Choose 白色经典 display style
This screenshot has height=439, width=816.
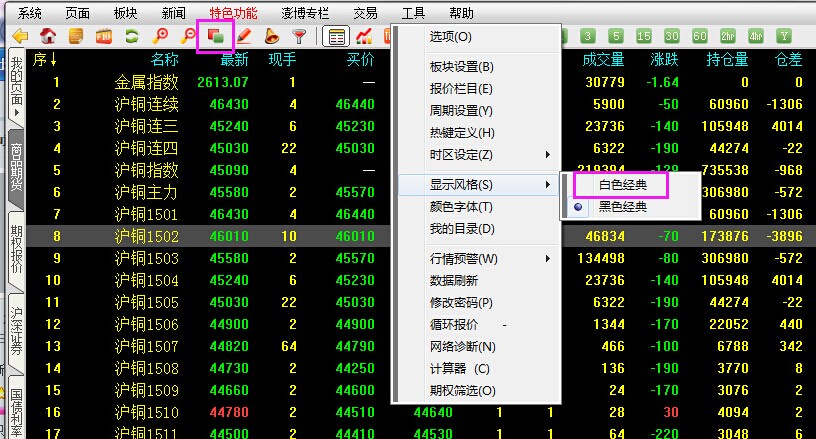(x=623, y=185)
